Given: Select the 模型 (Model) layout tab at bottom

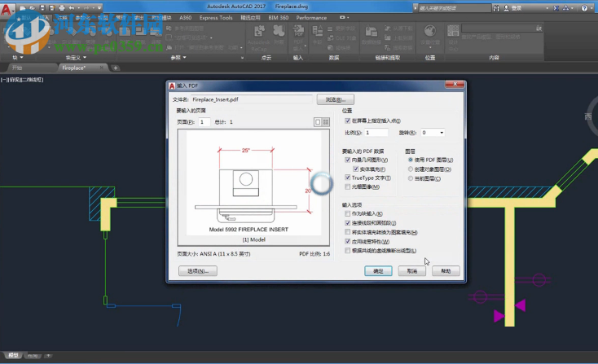Looking at the screenshot, I should click(13, 355).
